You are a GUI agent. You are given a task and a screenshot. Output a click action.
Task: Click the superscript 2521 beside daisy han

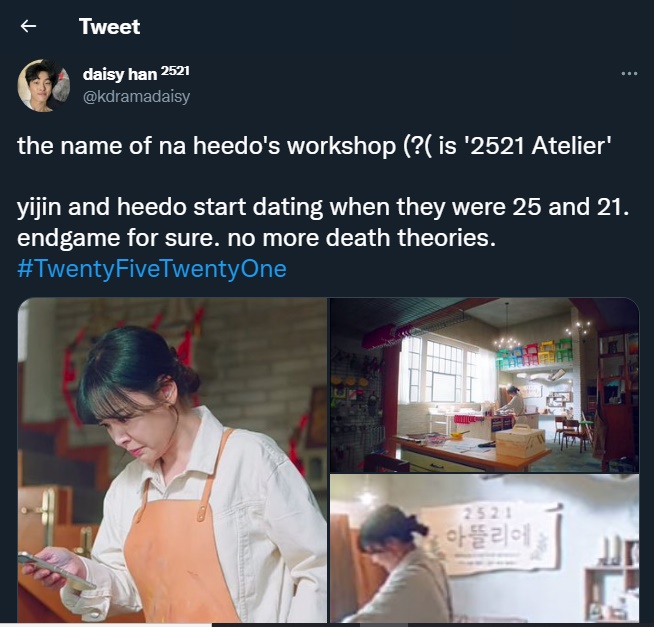click(x=175, y=71)
